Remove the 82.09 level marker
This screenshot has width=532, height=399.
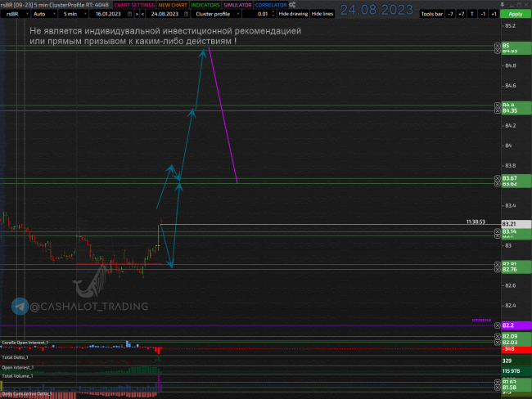(x=497, y=336)
